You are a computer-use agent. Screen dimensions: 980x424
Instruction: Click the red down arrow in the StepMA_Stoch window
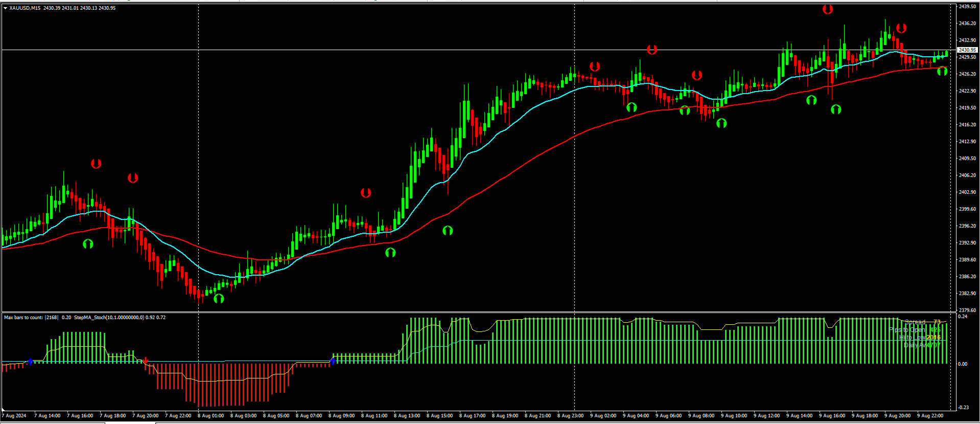point(146,361)
